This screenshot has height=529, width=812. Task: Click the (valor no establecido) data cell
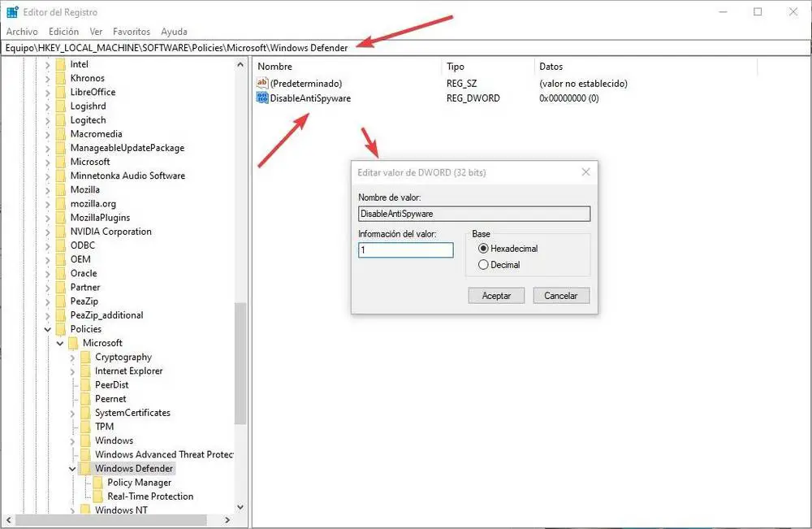[x=583, y=84]
